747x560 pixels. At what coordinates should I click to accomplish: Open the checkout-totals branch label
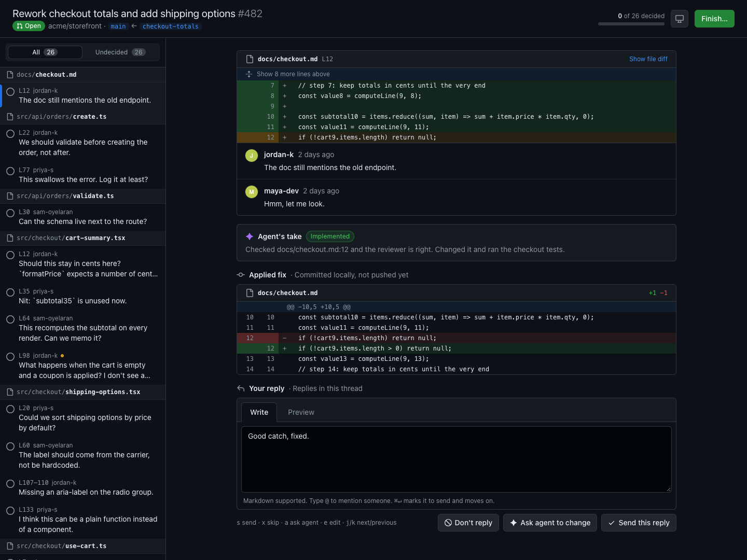(171, 26)
